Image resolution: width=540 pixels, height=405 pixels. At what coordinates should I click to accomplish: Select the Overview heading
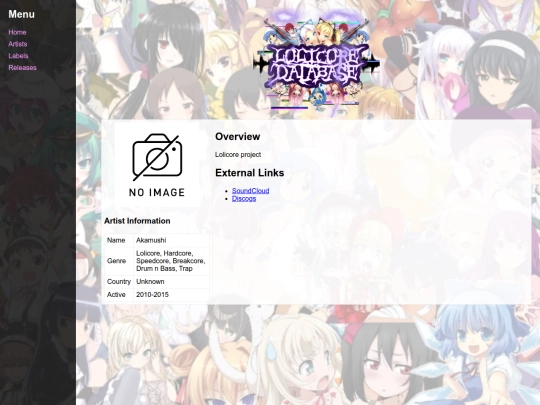pyautogui.click(x=238, y=136)
